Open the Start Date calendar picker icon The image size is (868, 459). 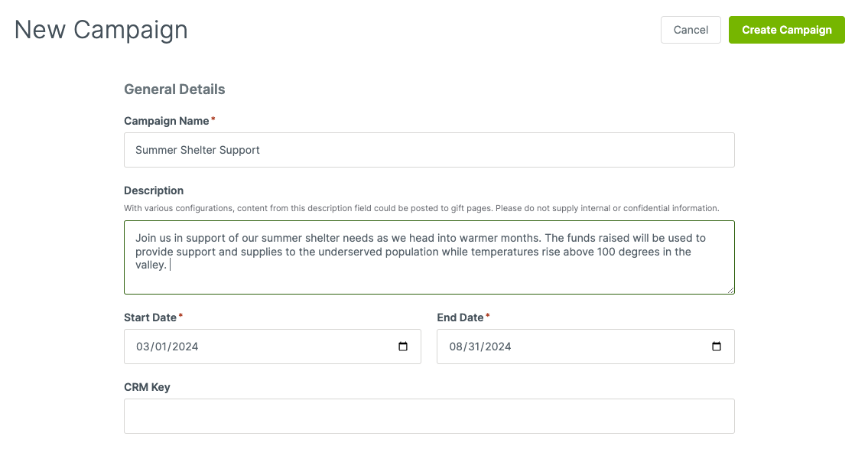403,347
